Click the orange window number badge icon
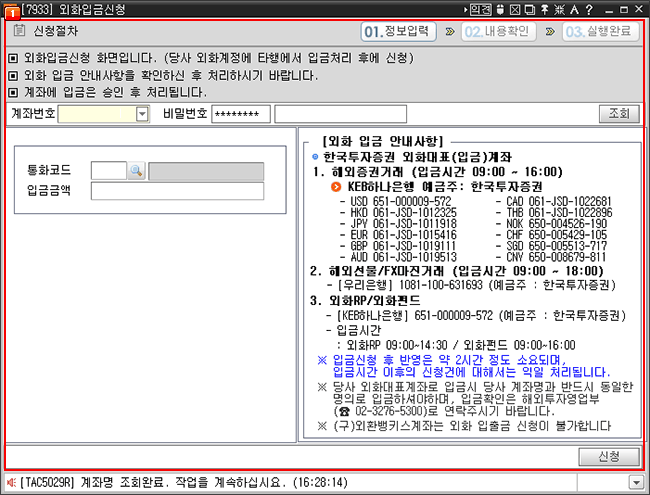The image size is (650, 495). [12, 12]
